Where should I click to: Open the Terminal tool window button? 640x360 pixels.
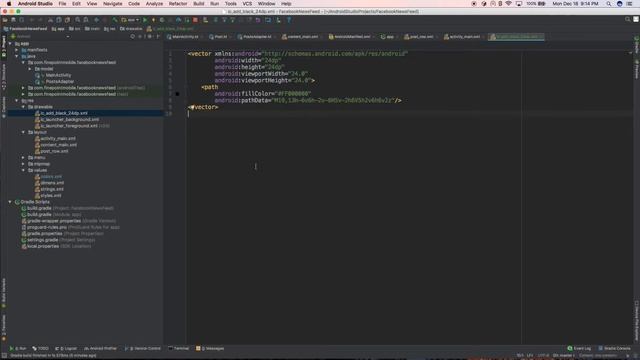click(x=179, y=349)
